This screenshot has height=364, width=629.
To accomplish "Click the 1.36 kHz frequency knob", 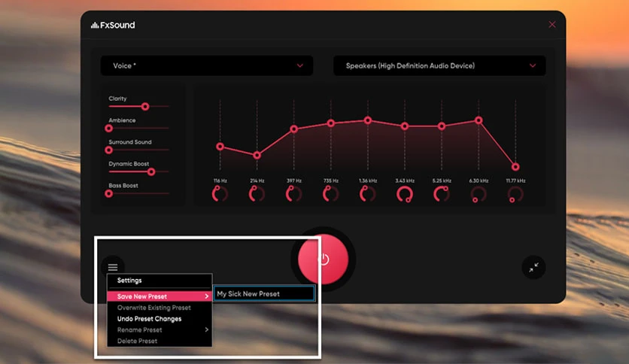I will click(x=367, y=194).
